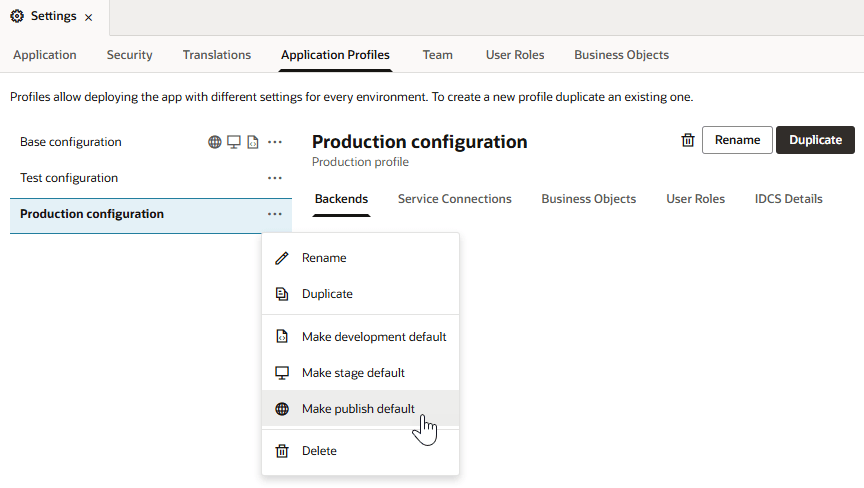Open the Test configuration options menu
This screenshot has height=488, width=864.
275,178
